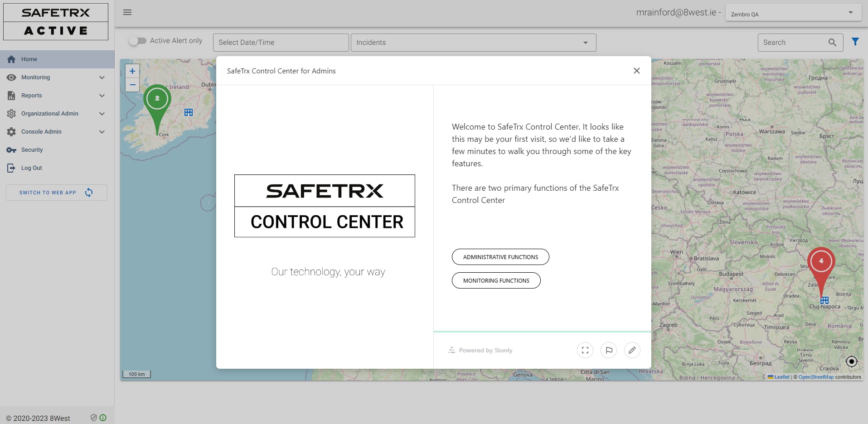This screenshot has width=868, height=424.
Task: Click the Security key icon
Action: tap(11, 150)
